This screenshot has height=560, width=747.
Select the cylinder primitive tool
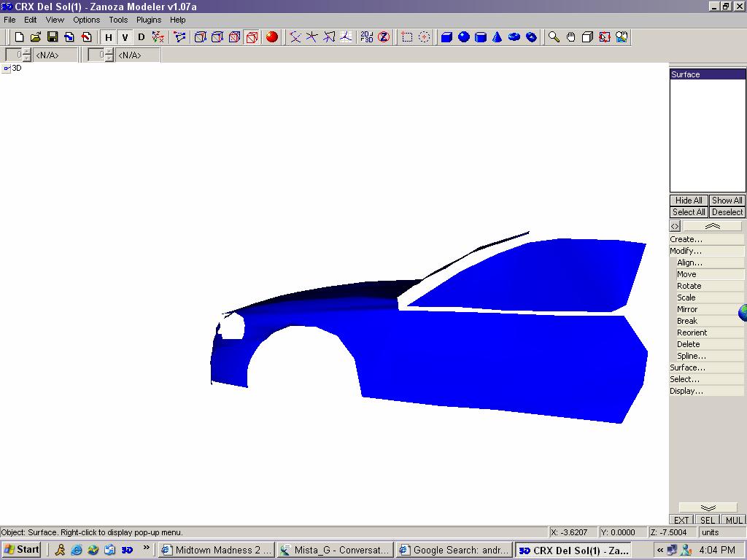pos(481,37)
